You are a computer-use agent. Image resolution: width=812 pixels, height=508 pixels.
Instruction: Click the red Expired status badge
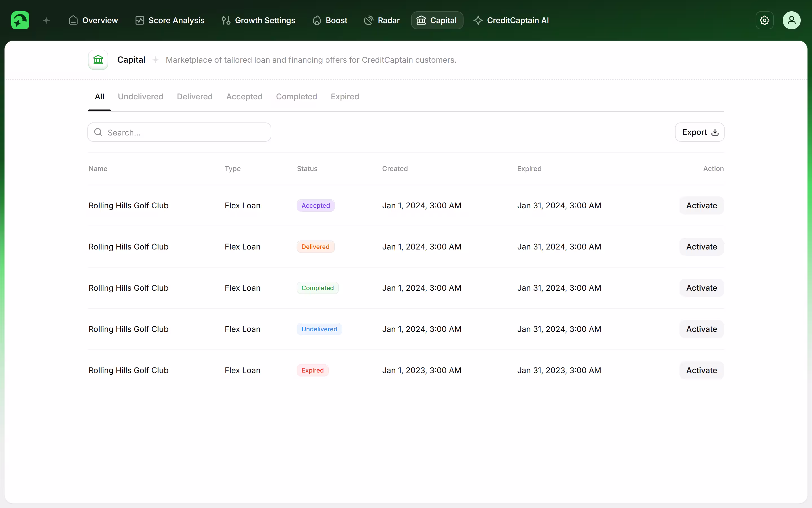pos(312,371)
